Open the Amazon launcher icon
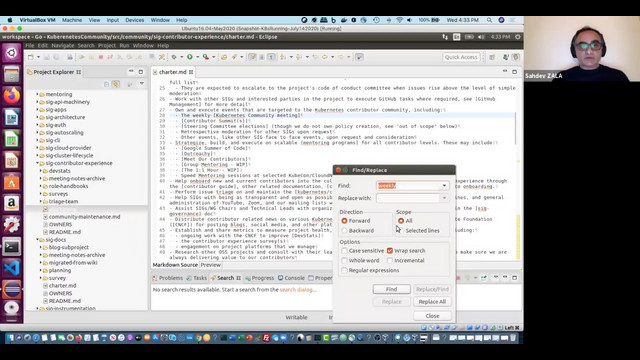The image size is (640, 360). click(11, 203)
